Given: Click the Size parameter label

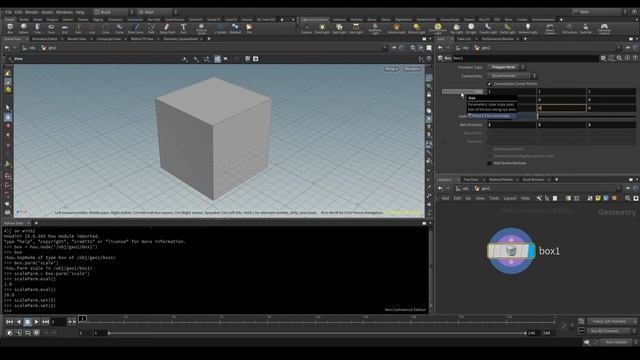Looking at the screenshot, I should click(463, 91).
